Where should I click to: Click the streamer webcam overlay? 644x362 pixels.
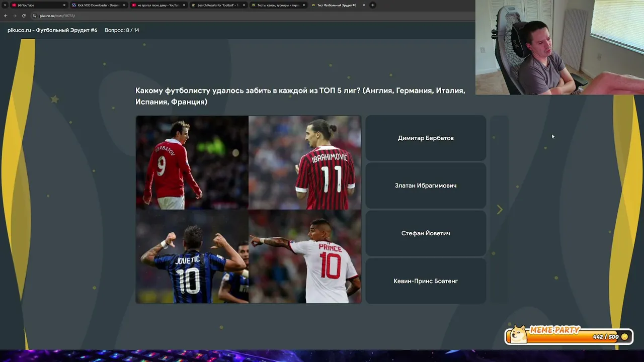(x=559, y=47)
